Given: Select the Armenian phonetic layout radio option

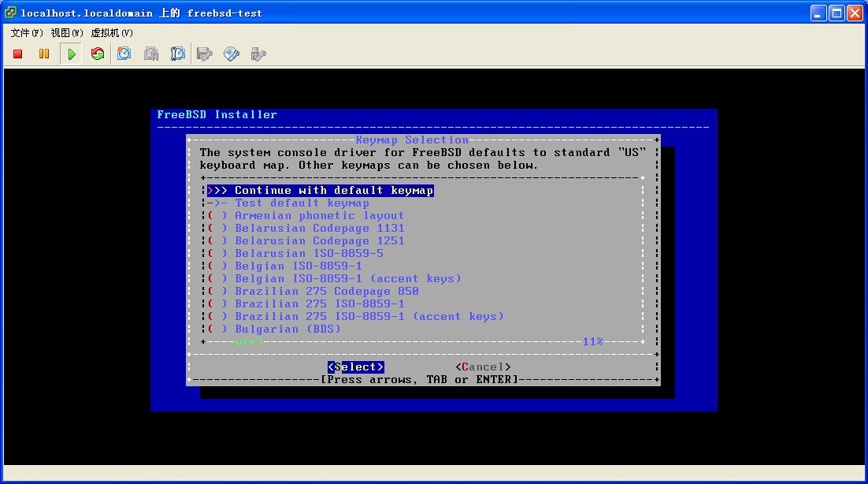Looking at the screenshot, I should [318, 216].
